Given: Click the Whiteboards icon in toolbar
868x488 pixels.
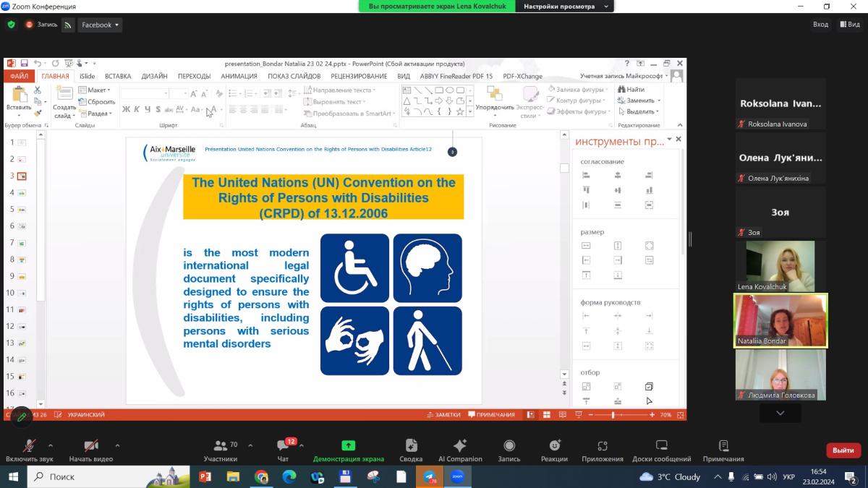Looking at the screenshot, I should click(x=661, y=450).
